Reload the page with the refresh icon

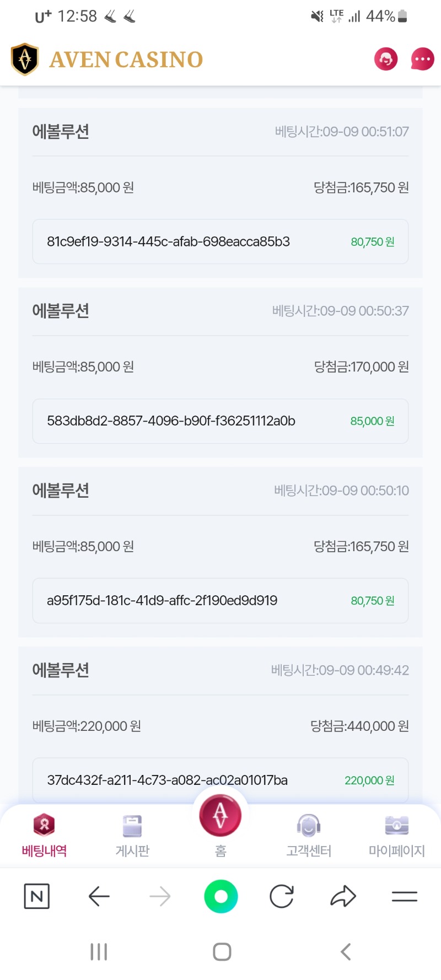pos(282,896)
